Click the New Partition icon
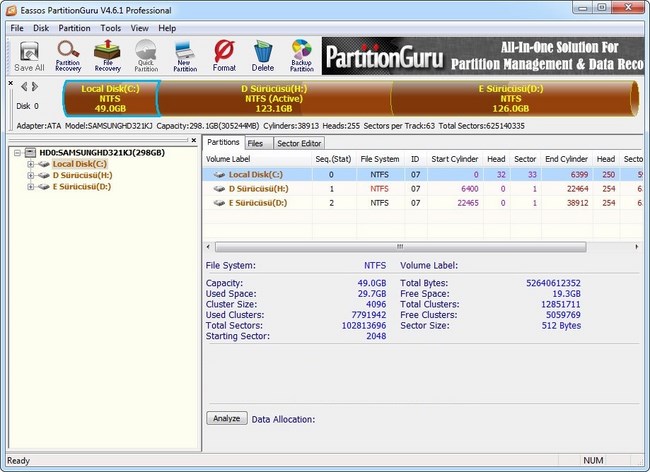 click(x=185, y=55)
